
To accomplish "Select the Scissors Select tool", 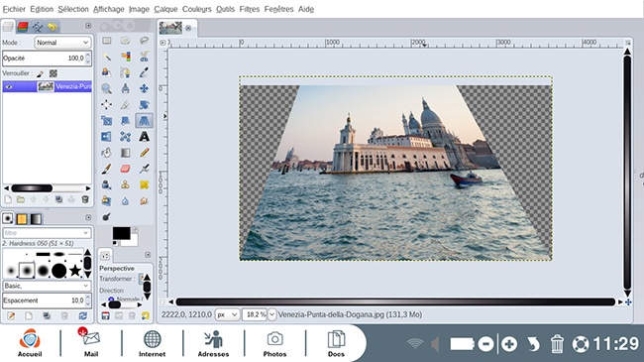I will point(145,57).
